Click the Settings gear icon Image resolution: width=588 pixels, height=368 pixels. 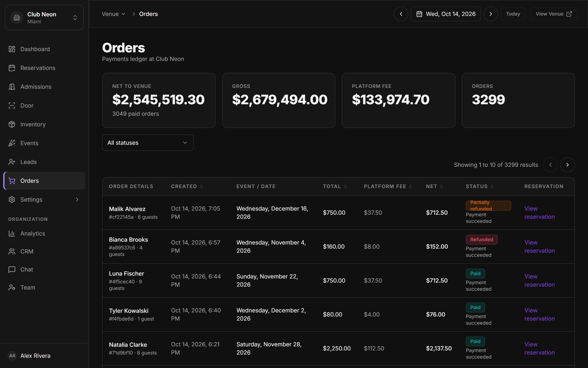(x=12, y=199)
